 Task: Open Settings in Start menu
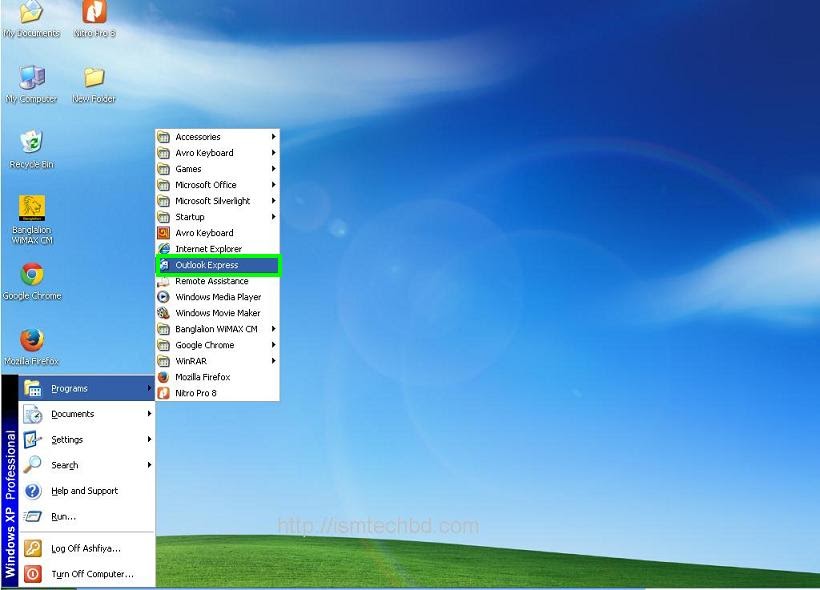87,439
